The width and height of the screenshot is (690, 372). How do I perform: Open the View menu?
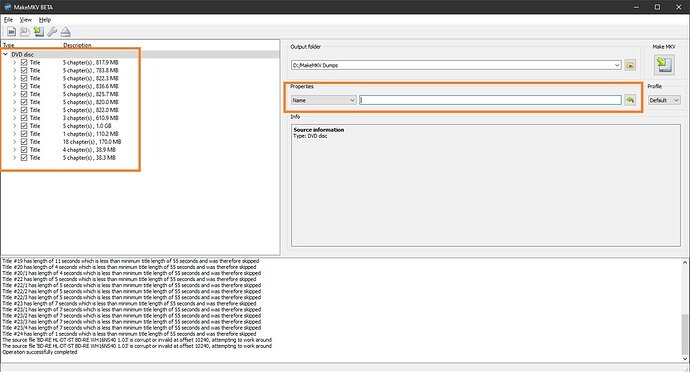point(26,20)
